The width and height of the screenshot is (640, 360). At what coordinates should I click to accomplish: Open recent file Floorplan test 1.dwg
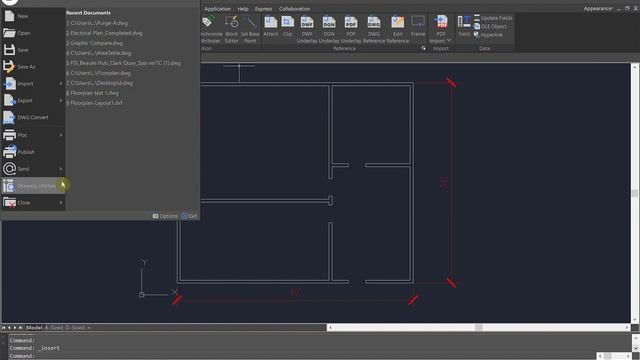click(x=92, y=93)
